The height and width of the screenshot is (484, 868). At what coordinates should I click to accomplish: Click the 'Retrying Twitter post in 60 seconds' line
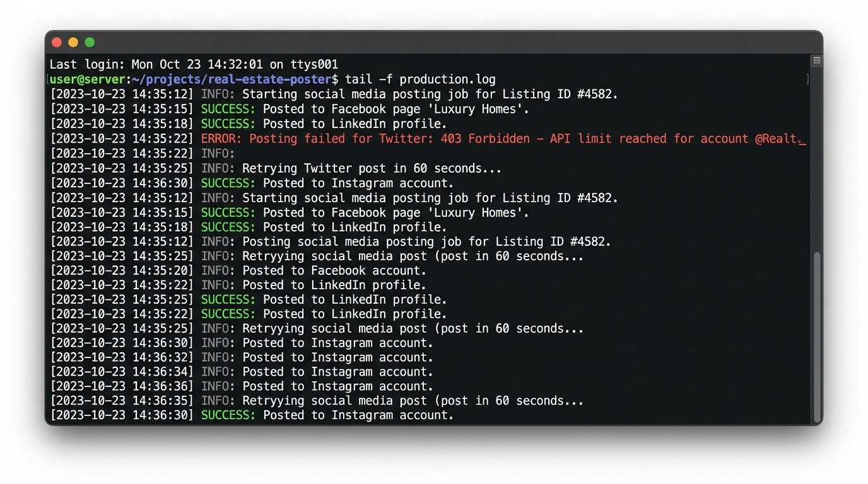(276, 168)
